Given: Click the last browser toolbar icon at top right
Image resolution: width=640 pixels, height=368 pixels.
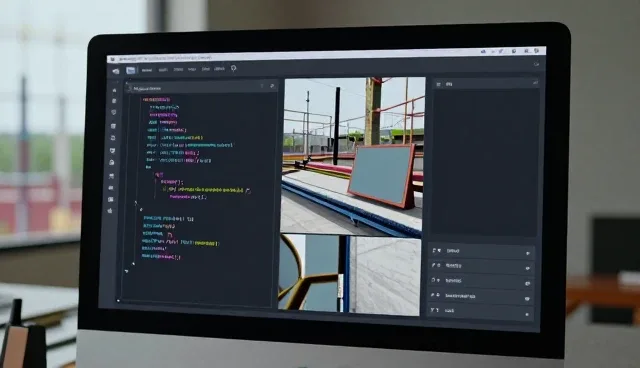Looking at the screenshot, I should [537, 51].
